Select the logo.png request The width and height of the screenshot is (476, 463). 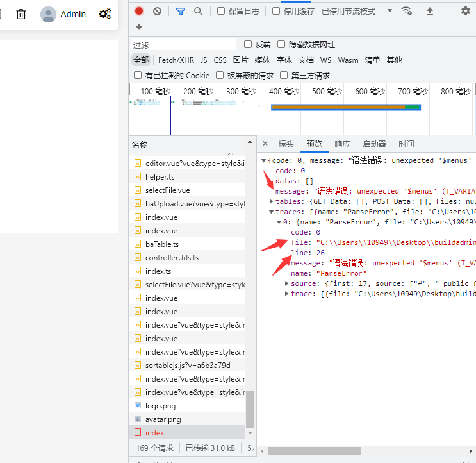[x=160, y=406]
